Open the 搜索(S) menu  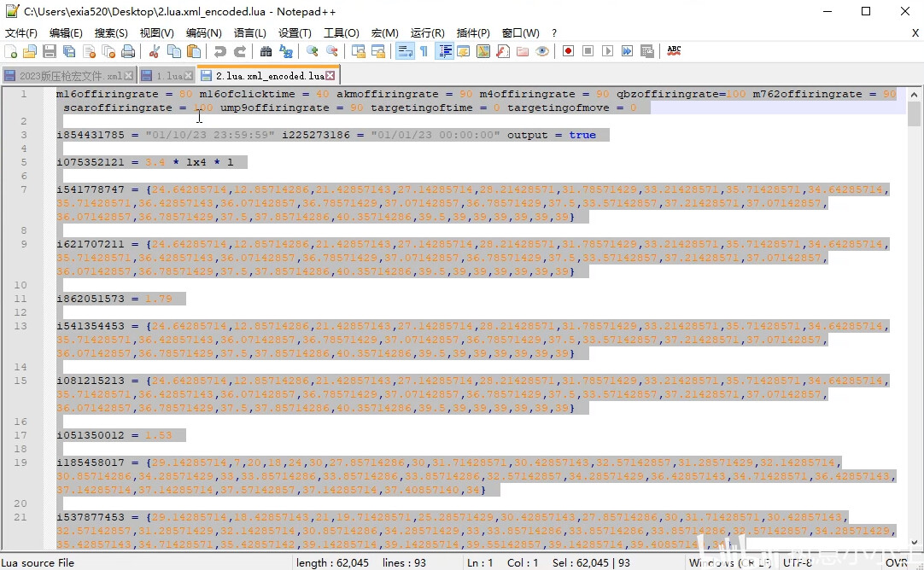[111, 33]
